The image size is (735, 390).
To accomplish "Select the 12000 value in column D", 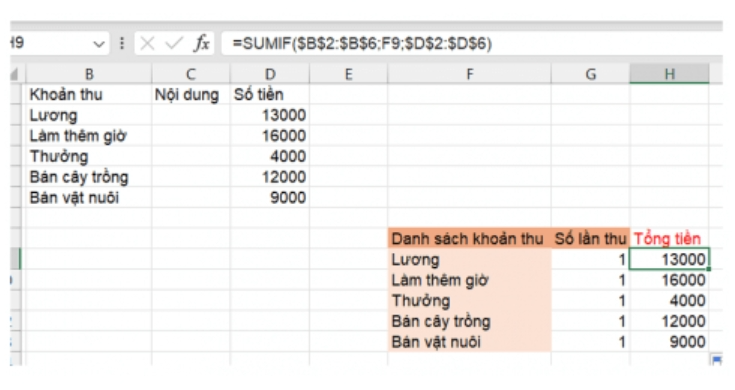I will (x=270, y=177).
